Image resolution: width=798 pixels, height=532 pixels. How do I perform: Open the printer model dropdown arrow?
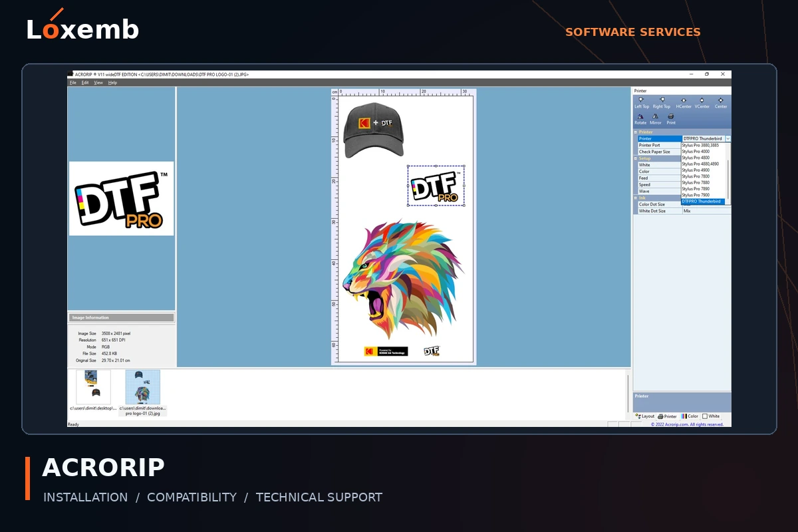(728, 138)
